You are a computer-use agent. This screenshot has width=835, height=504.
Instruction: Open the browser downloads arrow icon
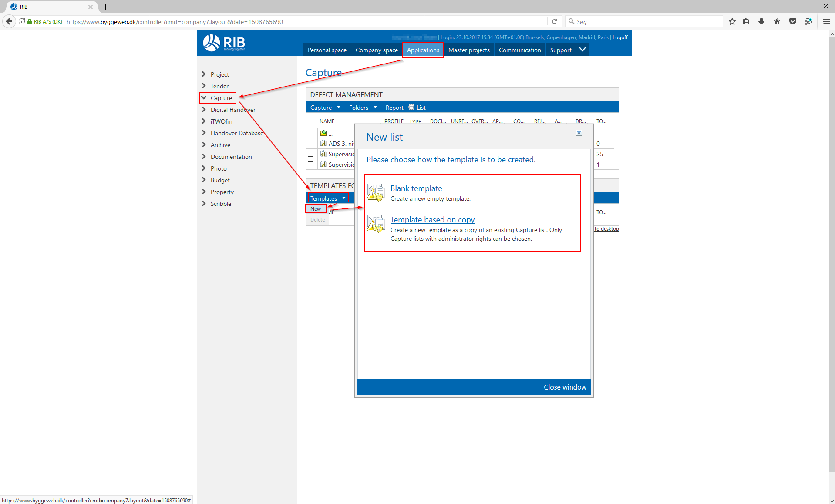coord(761,21)
